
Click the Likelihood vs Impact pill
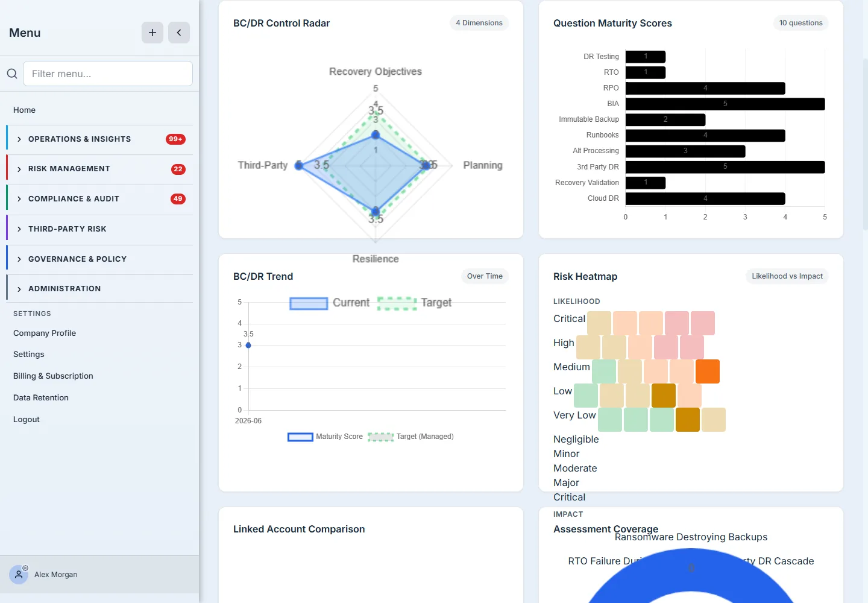coord(787,276)
